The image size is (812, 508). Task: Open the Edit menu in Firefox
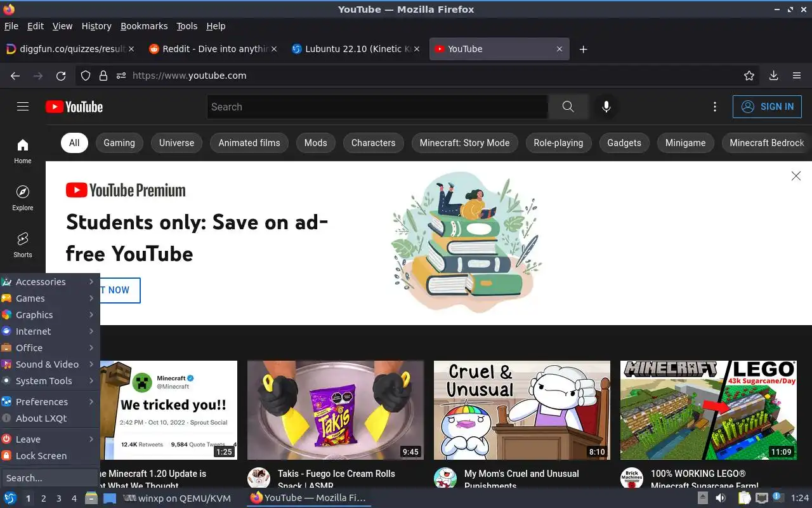[36, 26]
